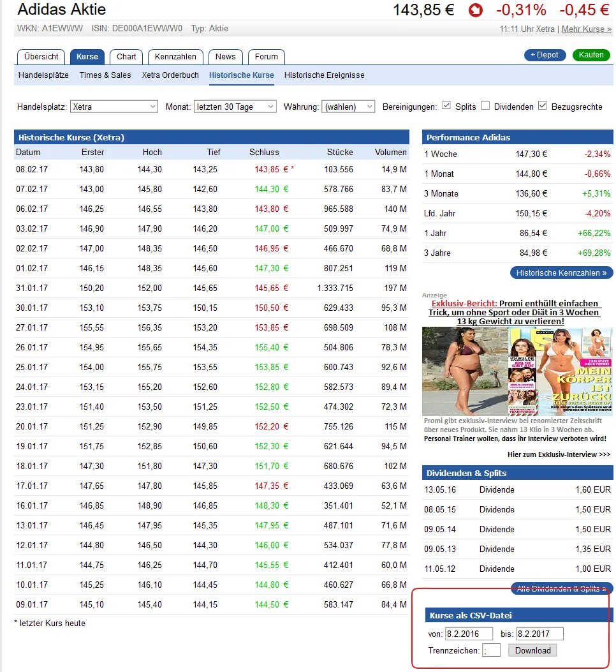Open Handelsplätze sub-navigation item
The height and width of the screenshot is (672, 616).
[43, 75]
